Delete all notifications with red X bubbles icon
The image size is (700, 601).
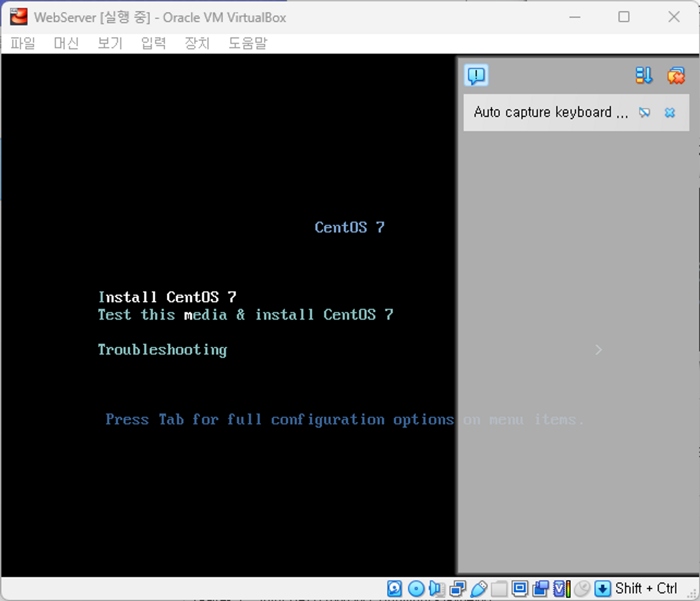pos(676,75)
